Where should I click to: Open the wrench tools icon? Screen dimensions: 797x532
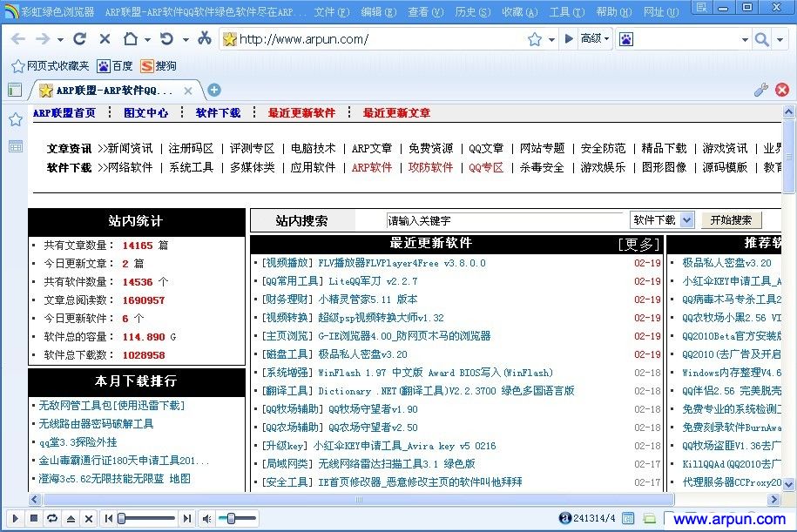tap(761, 90)
